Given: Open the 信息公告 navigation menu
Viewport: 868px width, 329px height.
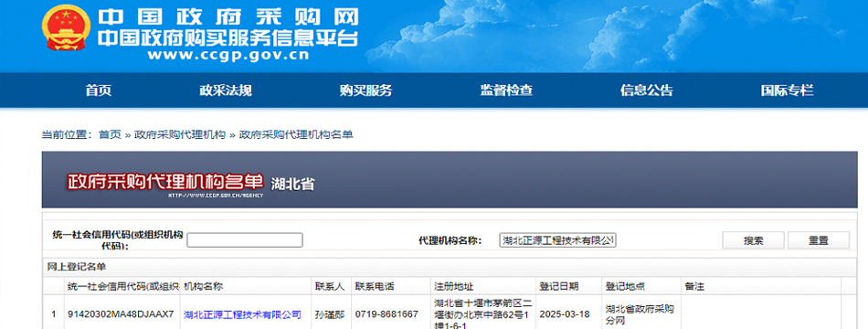Looking at the screenshot, I should 647,90.
